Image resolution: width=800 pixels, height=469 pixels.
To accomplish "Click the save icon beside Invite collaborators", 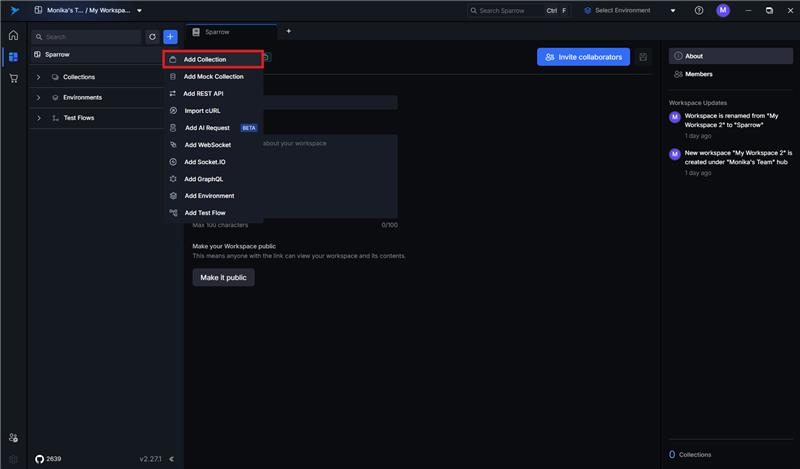I will coord(643,57).
